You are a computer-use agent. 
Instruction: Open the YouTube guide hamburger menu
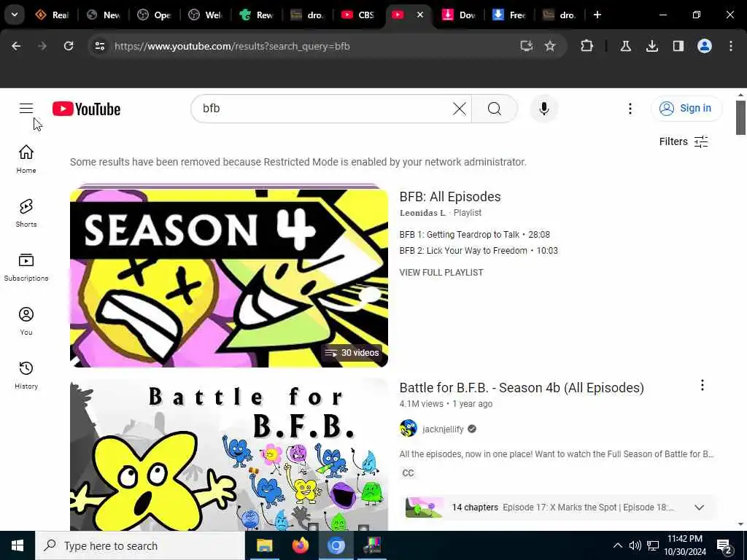point(26,109)
